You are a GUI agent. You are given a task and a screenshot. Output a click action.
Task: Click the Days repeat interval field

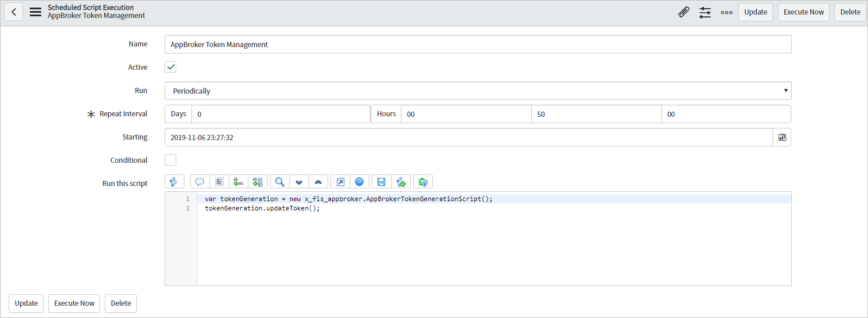[280, 114]
